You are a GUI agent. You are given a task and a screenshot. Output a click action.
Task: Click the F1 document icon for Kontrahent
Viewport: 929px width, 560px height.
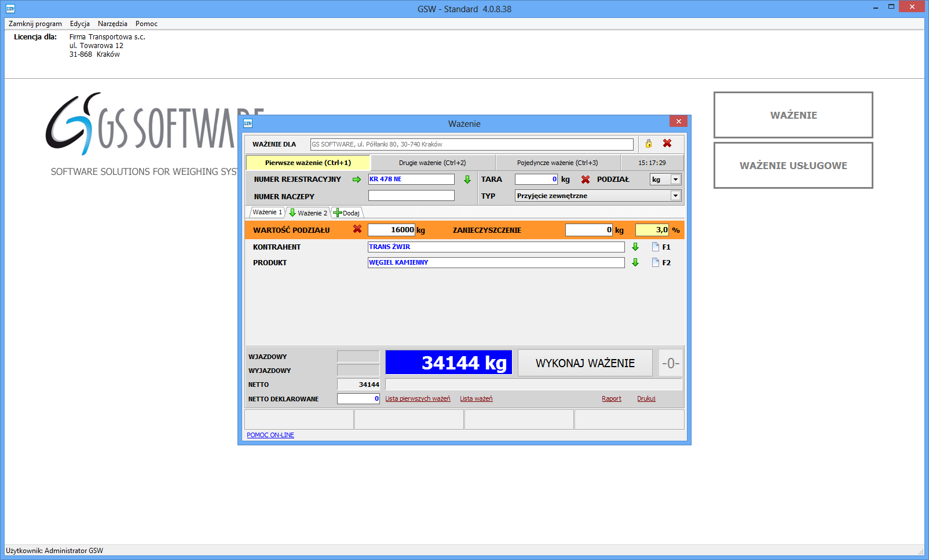point(656,247)
